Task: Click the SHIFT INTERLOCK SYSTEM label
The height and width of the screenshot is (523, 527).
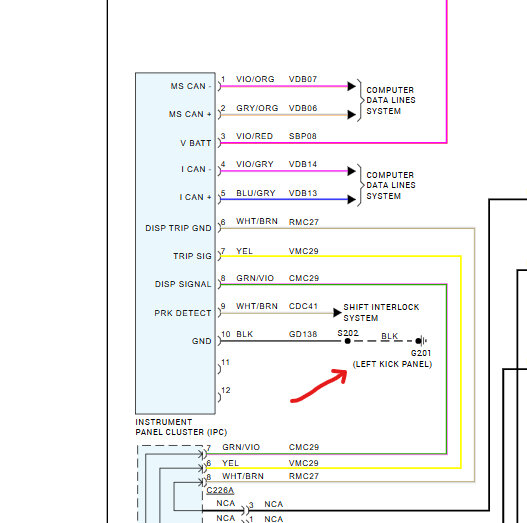Action: (381, 313)
